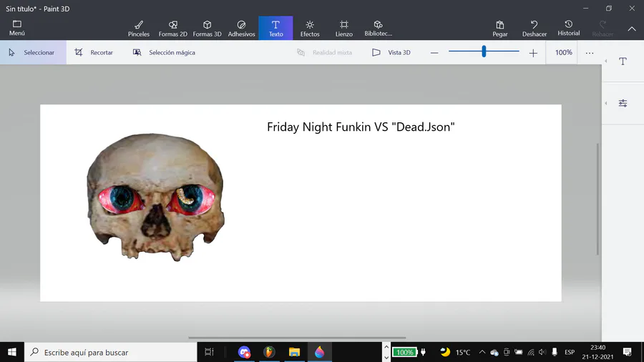Click the taskbar search box

click(x=111, y=352)
